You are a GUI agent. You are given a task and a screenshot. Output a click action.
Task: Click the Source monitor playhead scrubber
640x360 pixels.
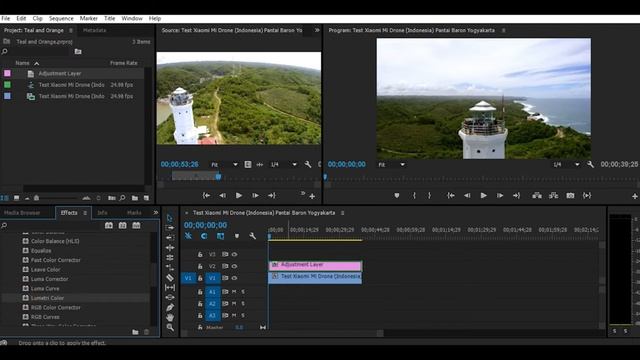click(218, 176)
